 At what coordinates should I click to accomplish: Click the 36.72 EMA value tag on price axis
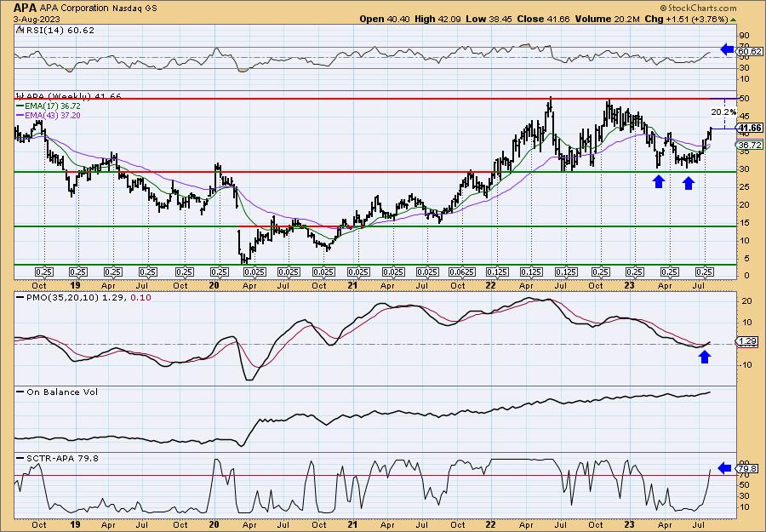(750, 145)
